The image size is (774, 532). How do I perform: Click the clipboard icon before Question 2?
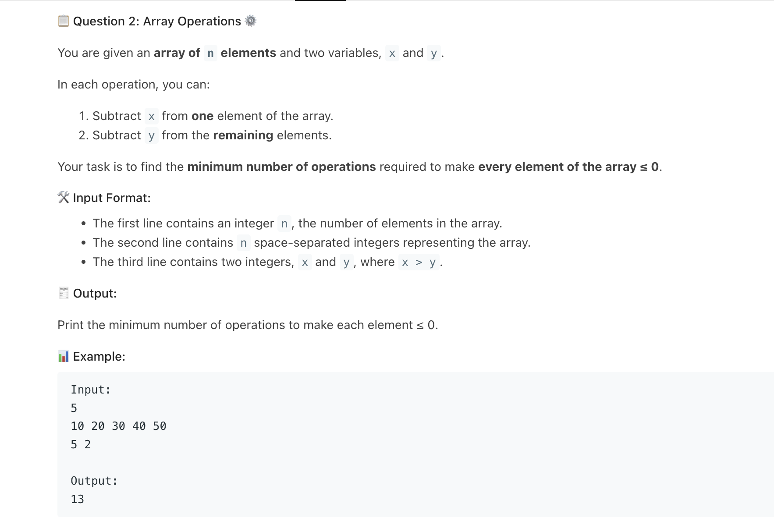(x=64, y=21)
